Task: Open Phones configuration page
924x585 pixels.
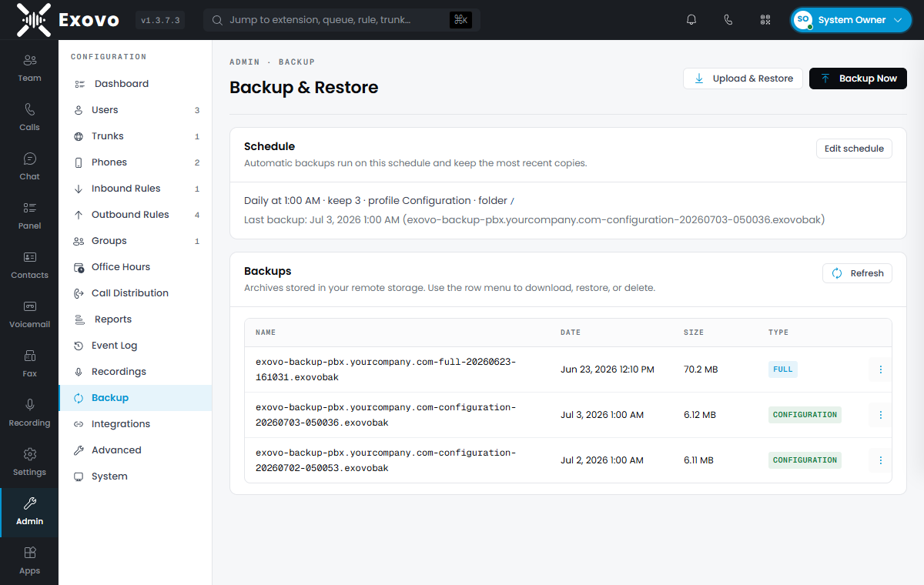Action: pos(135,162)
